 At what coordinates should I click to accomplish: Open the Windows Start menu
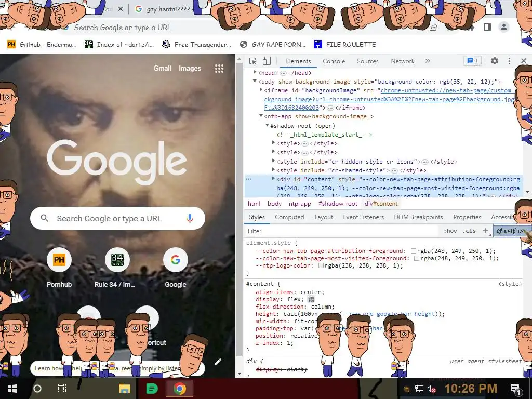coord(12,389)
